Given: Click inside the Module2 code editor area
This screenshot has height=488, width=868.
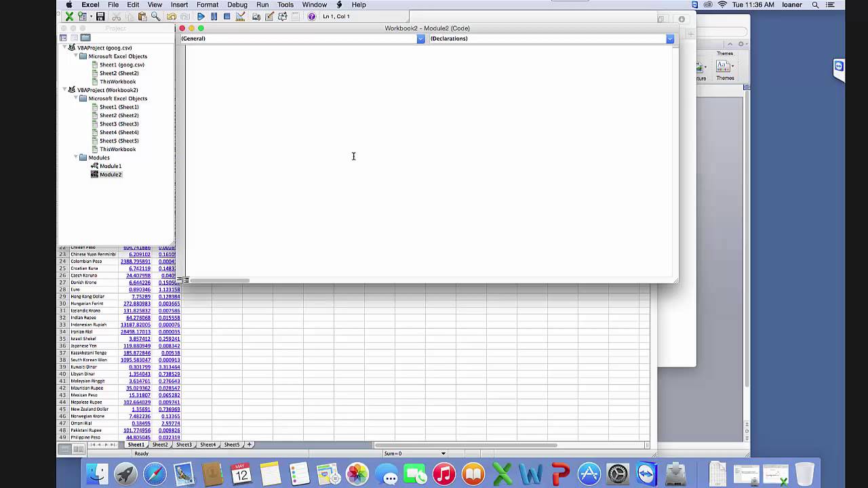Looking at the screenshot, I should click(430, 160).
